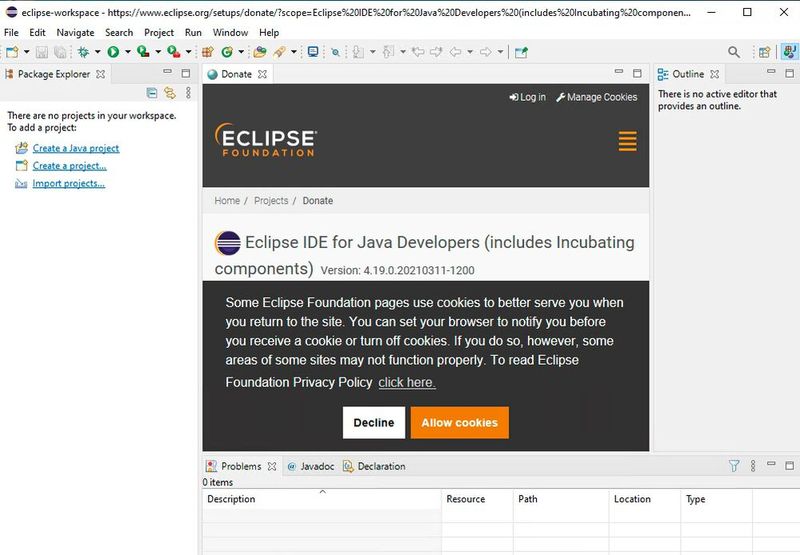
Task: Click the Last Edit Location icon
Action: tap(418, 52)
